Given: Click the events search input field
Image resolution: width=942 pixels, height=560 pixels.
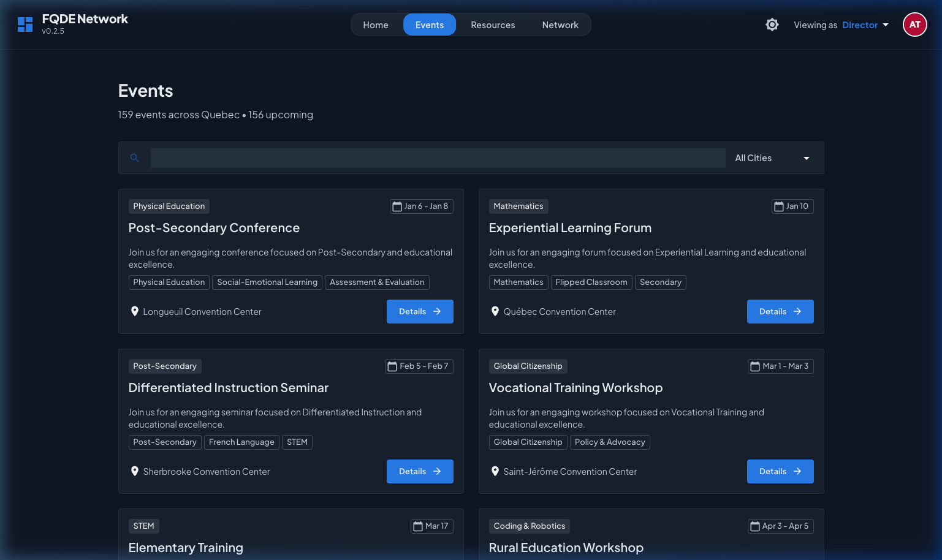Looking at the screenshot, I should click(438, 157).
